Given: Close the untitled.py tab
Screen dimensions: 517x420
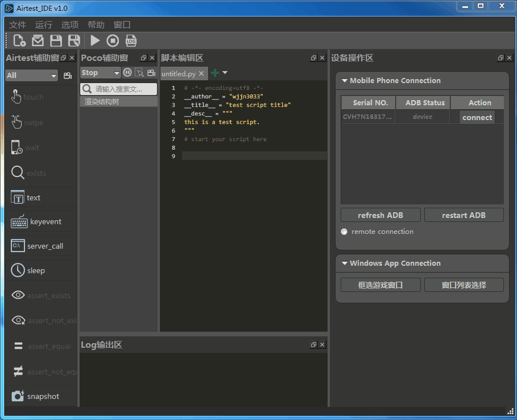Looking at the screenshot, I should [x=201, y=73].
